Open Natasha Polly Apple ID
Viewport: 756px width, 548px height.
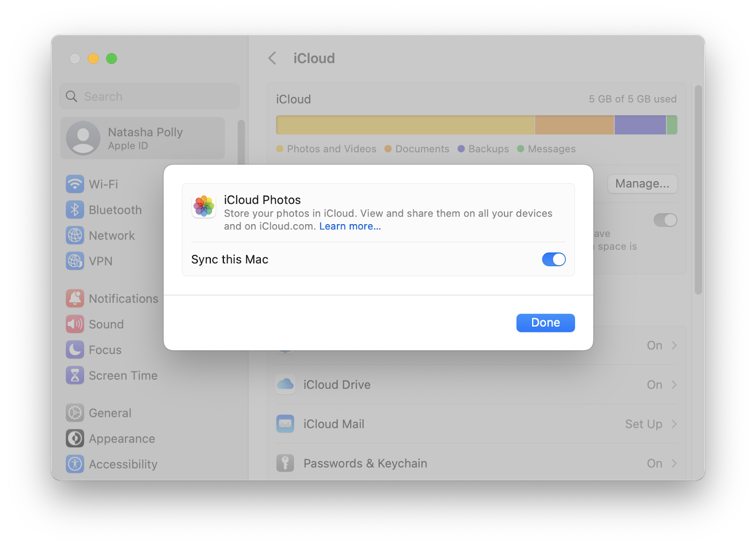click(x=143, y=138)
